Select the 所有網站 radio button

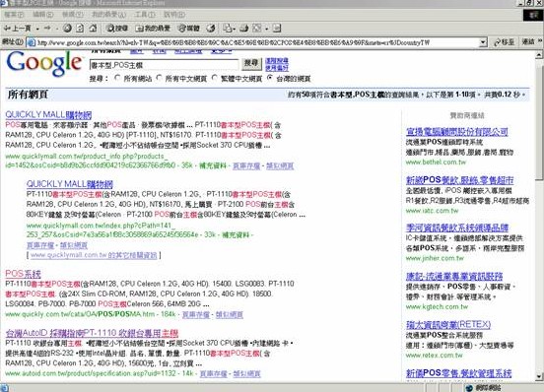(x=117, y=79)
